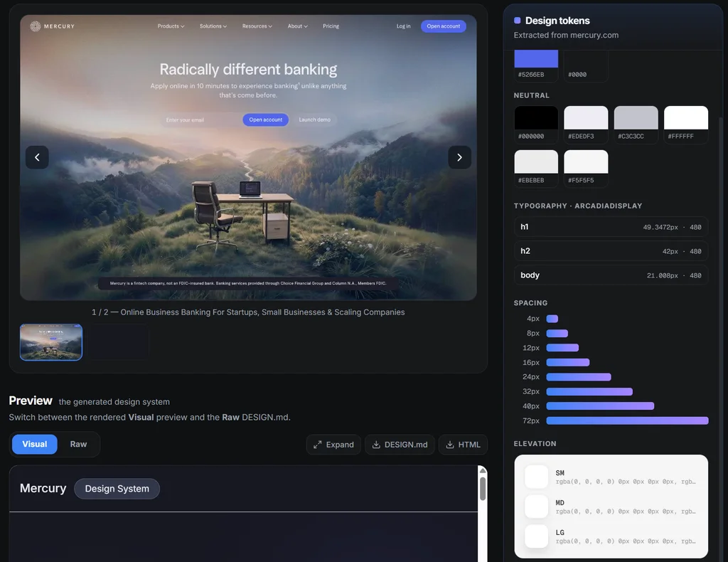Click the h2 typography row
This screenshot has height=562, width=728.
point(611,251)
